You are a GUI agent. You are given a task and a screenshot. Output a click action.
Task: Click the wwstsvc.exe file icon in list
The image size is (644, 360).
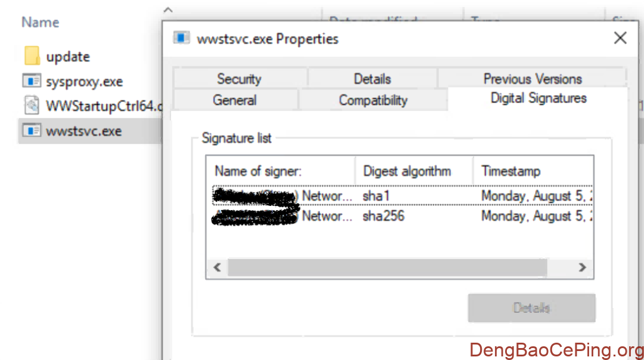31,131
